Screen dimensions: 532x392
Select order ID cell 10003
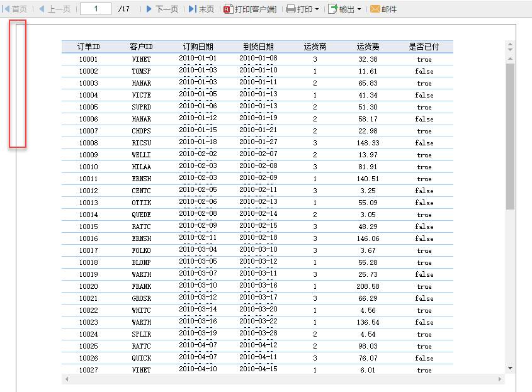88,83
